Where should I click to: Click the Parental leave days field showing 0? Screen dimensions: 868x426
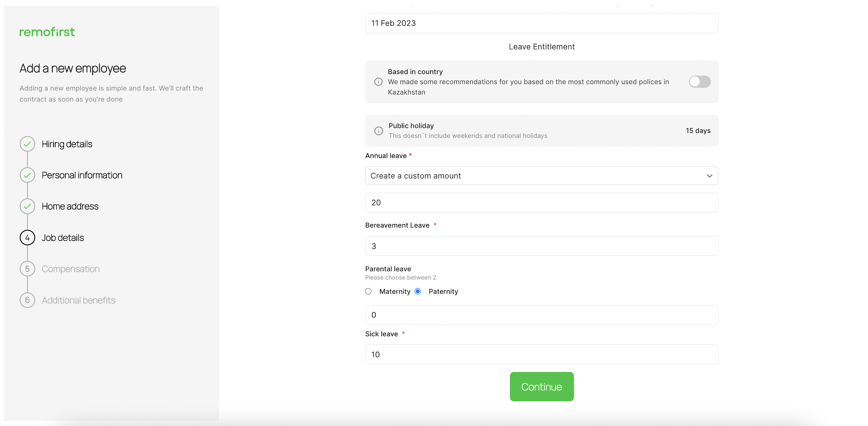[542, 315]
